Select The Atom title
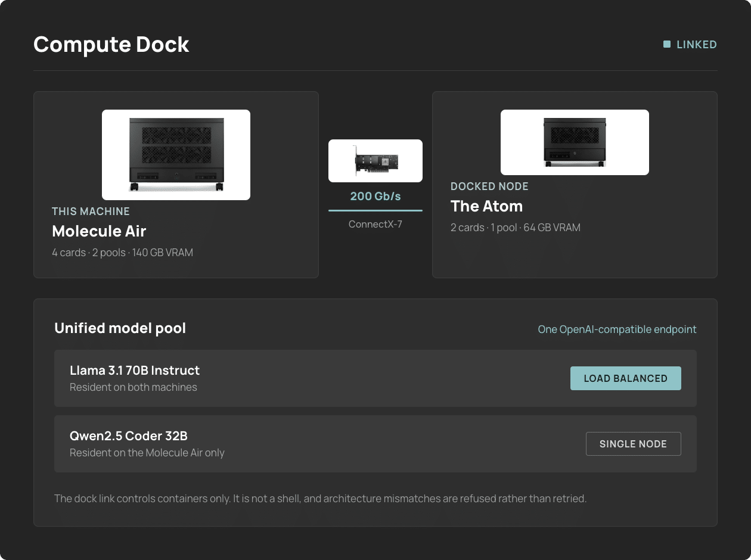Screen dimensions: 751x560 pos(486,206)
